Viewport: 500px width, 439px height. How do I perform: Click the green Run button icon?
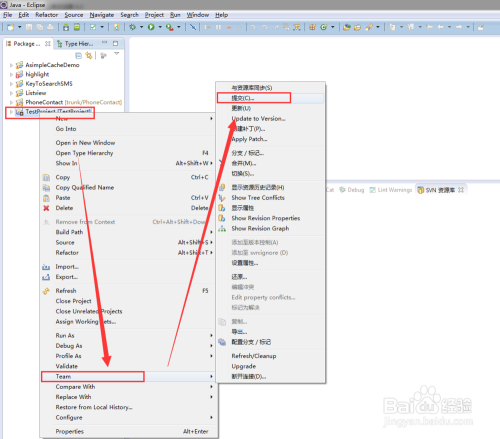click(151, 27)
